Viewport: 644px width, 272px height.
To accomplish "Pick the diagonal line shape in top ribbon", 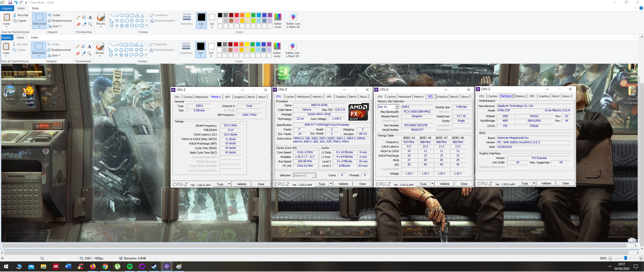I will click(x=112, y=15).
